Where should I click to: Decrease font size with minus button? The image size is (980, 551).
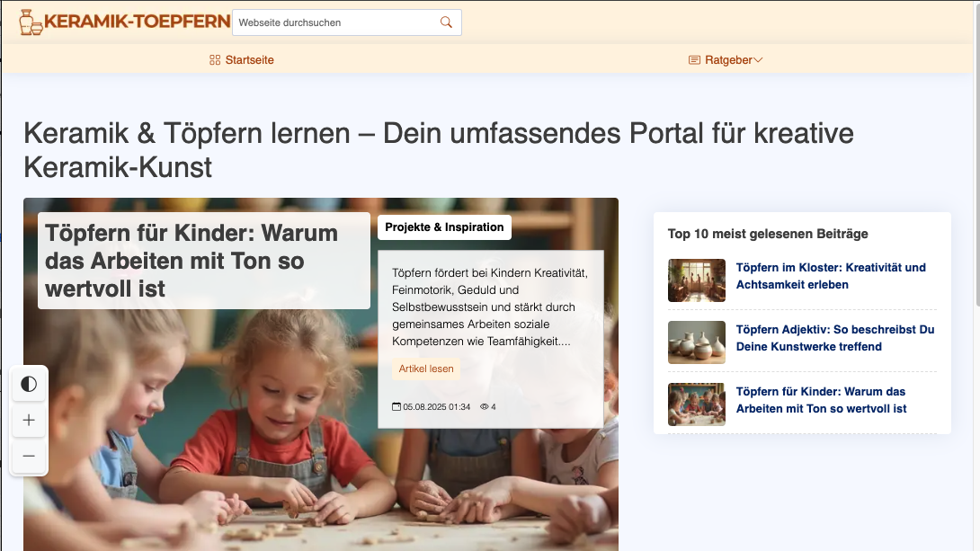pos(29,457)
